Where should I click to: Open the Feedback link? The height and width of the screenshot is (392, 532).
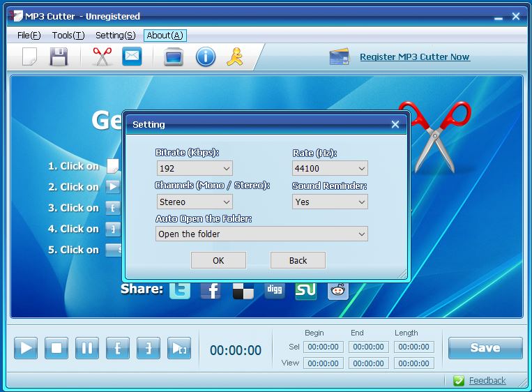487,380
